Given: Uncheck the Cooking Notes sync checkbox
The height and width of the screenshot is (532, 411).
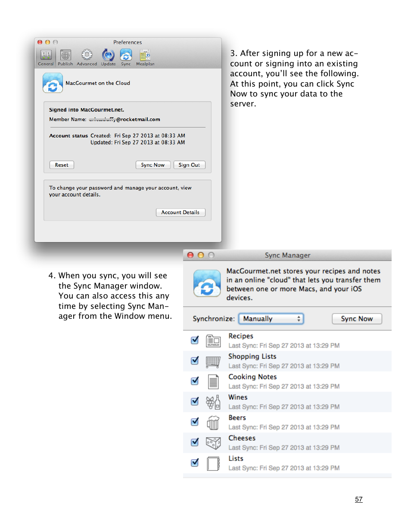Looking at the screenshot, I should pyautogui.click(x=195, y=381).
